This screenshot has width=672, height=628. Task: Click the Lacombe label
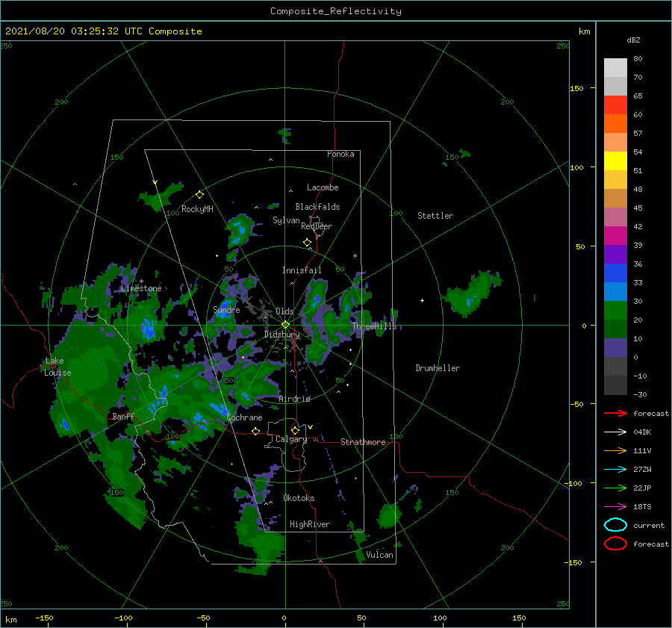click(323, 187)
